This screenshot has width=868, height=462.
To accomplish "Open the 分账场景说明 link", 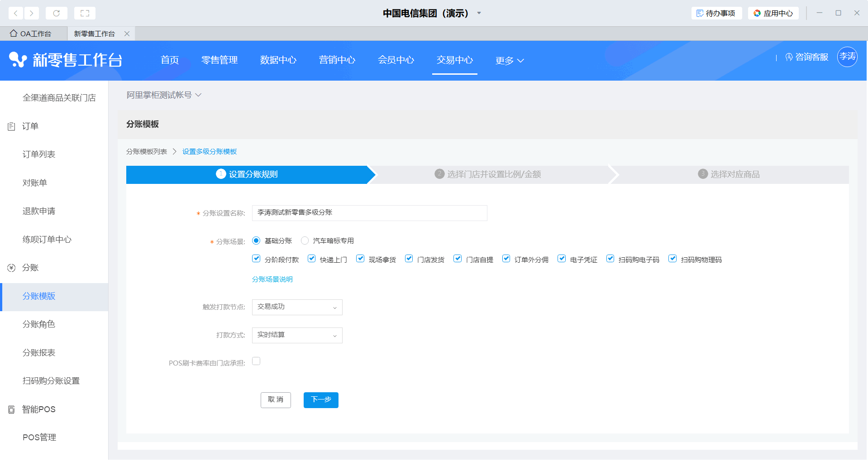I will click(x=272, y=279).
